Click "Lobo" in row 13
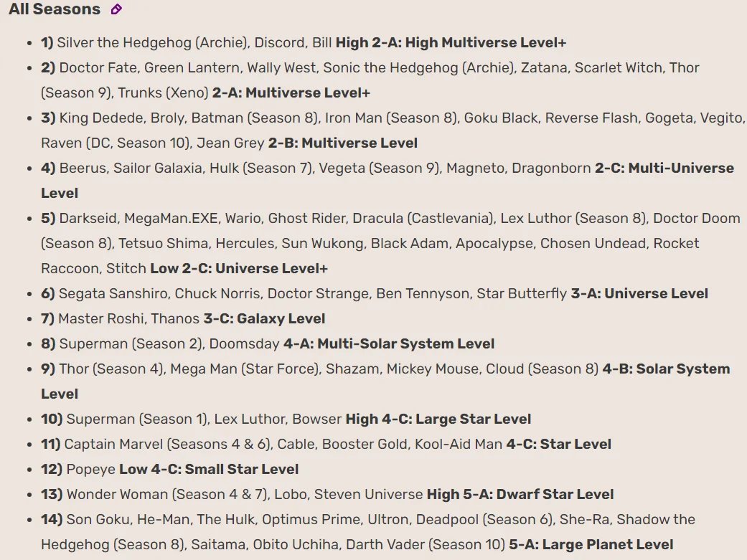 (290, 494)
